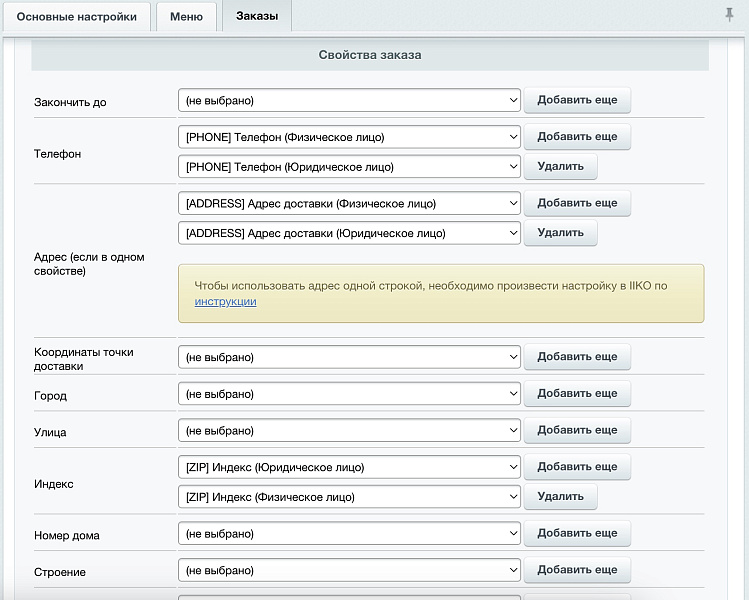This screenshot has height=600, width=749.
Task: Click Добавить еще for Индекс
Action: [x=577, y=467]
